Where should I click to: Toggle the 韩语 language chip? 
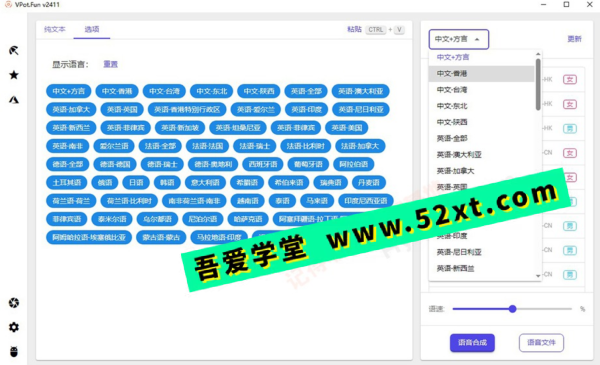[x=167, y=182]
